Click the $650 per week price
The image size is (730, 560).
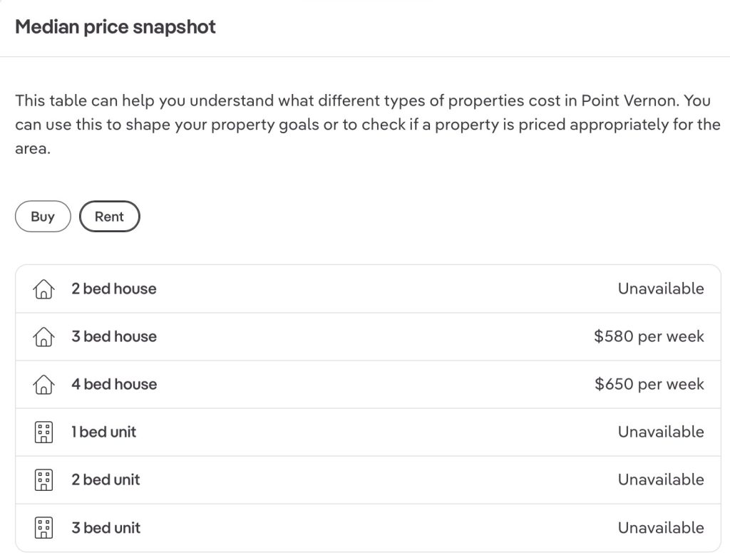coord(649,384)
